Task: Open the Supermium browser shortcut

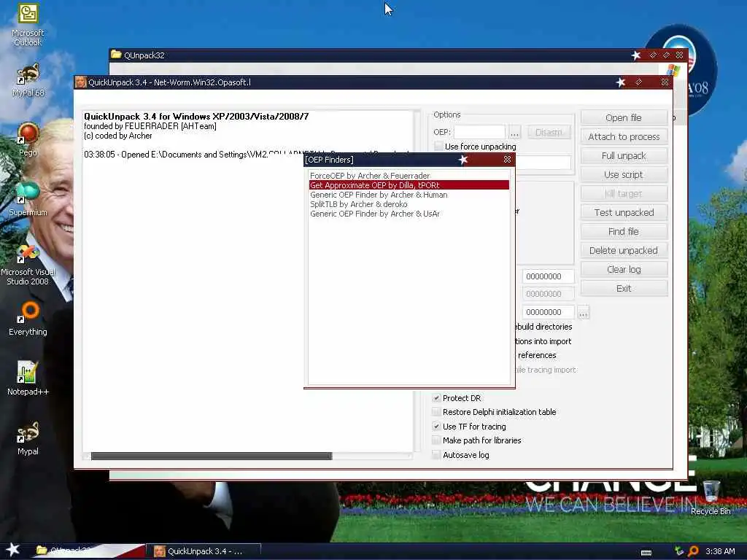Action: pyautogui.click(x=28, y=200)
